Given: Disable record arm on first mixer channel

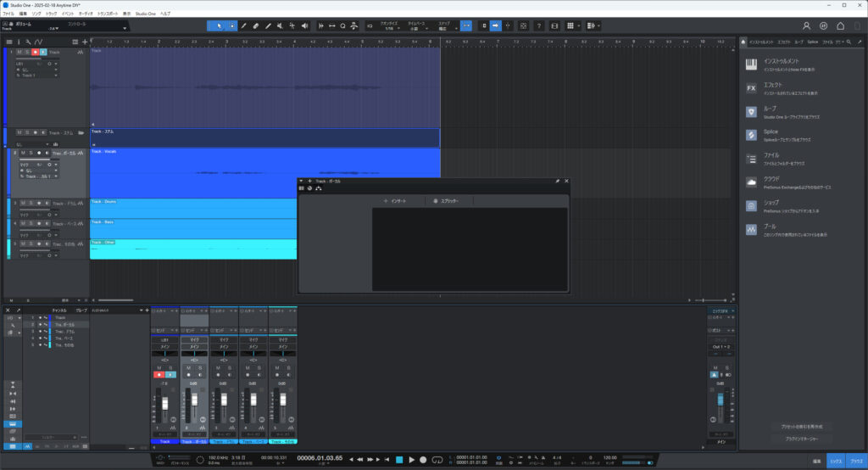Looking at the screenshot, I should click(159, 374).
